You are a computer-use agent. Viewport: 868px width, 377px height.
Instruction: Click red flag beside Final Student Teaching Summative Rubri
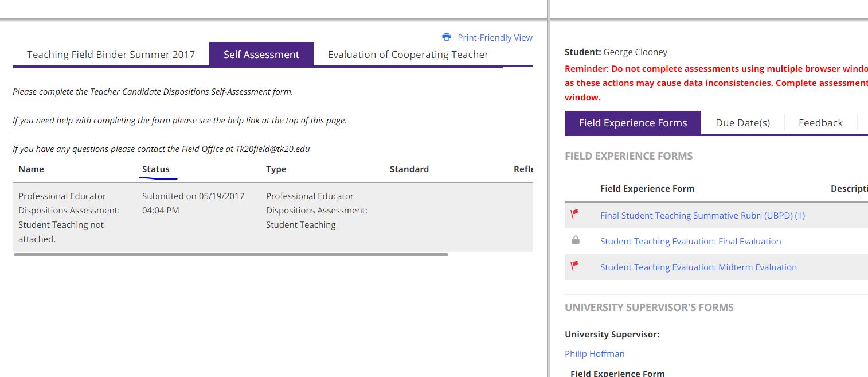[x=575, y=214]
